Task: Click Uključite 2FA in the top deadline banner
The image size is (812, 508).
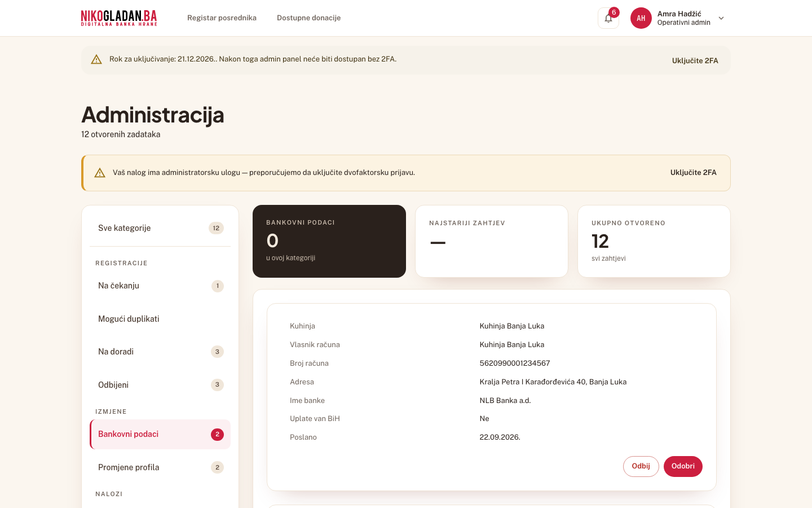Action: coord(695,60)
